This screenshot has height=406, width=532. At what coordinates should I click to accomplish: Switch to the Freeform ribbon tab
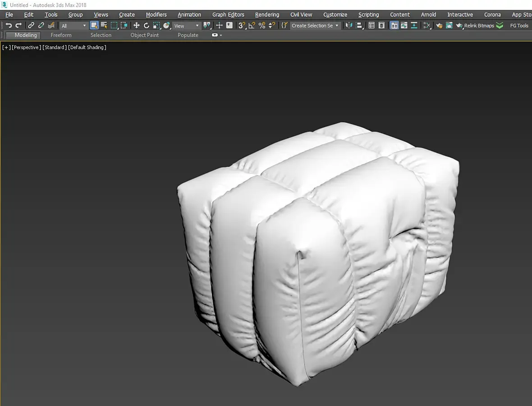[61, 35]
